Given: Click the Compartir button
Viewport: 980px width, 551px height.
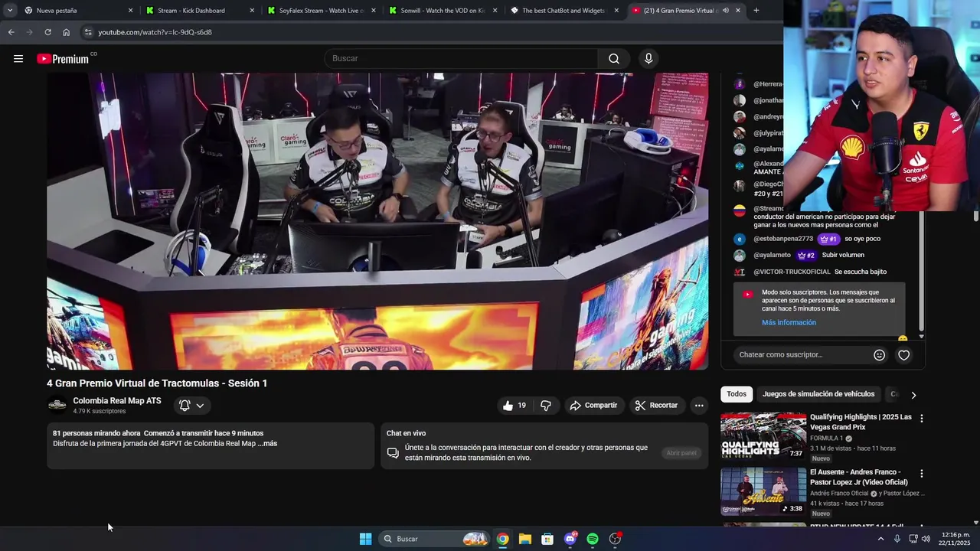Looking at the screenshot, I should click(593, 406).
